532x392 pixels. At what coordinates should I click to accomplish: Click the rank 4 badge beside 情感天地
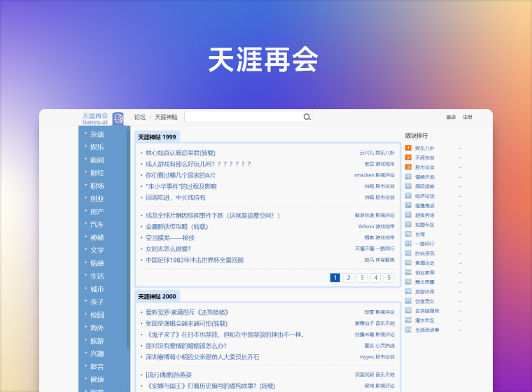click(408, 177)
